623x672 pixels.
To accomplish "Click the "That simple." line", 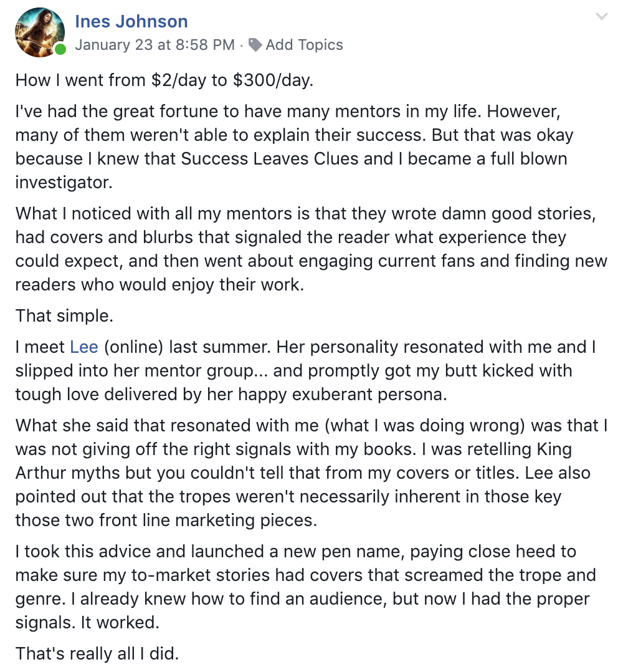I will pyautogui.click(x=64, y=316).
